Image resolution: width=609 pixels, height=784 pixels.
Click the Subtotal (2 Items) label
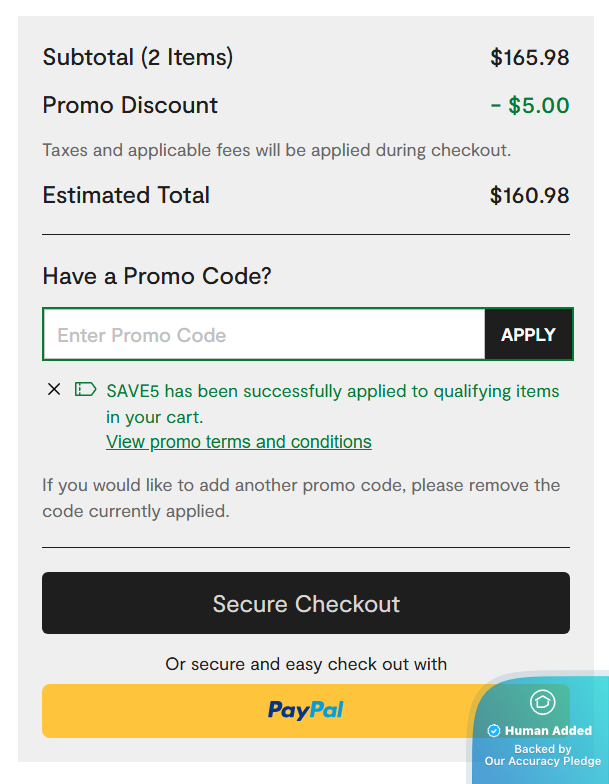coord(138,57)
